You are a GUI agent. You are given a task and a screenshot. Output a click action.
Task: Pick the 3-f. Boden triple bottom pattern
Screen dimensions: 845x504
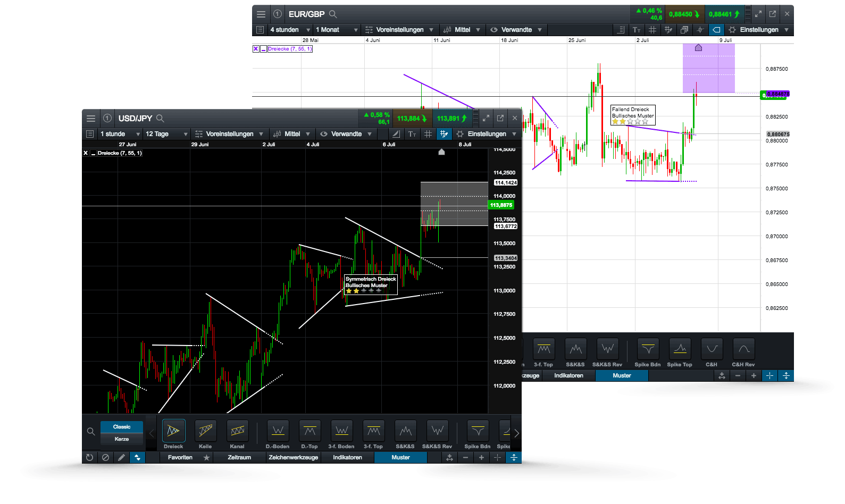(x=341, y=431)
